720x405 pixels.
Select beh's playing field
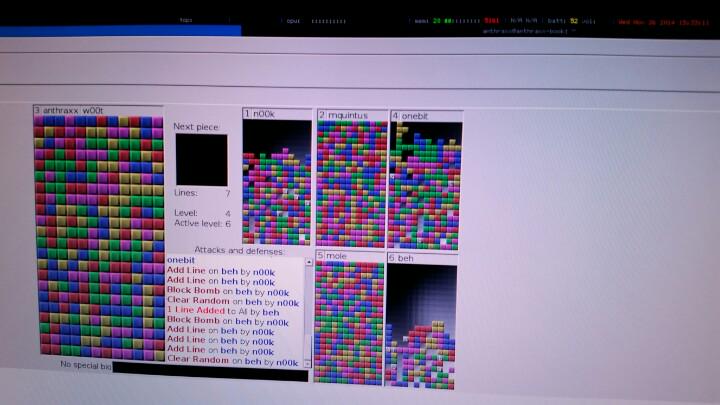click(421, 326)
